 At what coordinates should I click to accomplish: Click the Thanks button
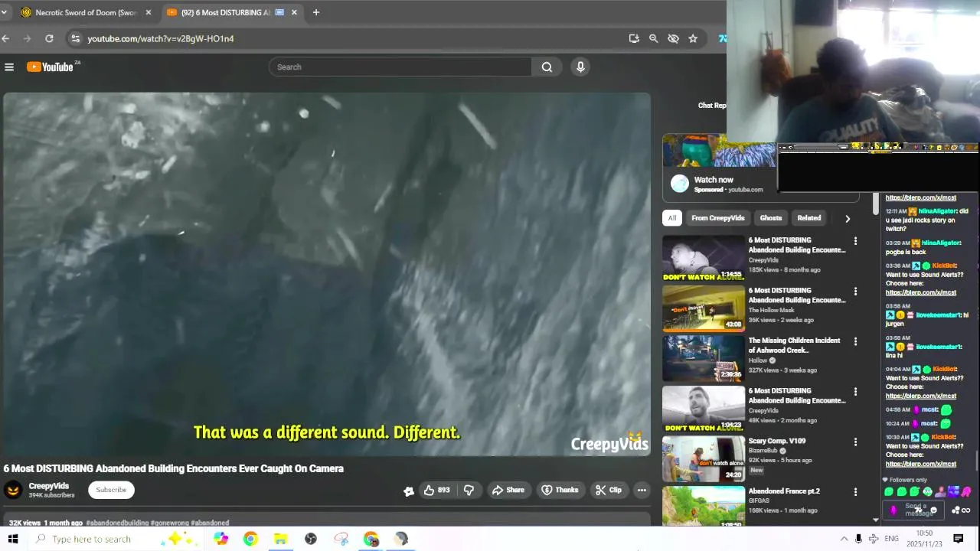tap(560, 491)
